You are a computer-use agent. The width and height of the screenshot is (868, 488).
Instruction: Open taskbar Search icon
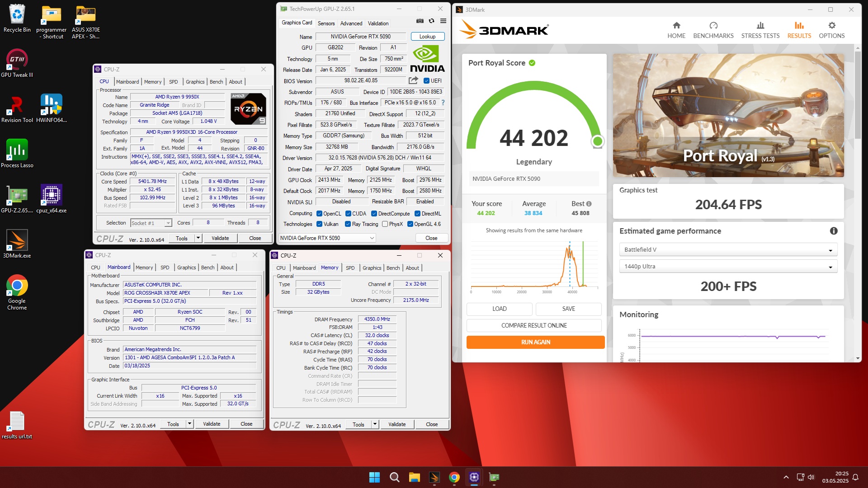click(x=394, y=477)
